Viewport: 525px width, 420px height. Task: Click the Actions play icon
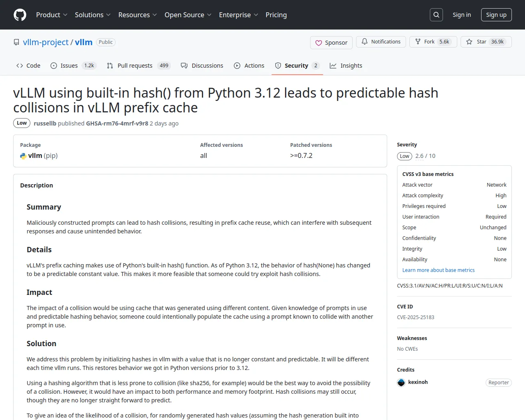tap(237, 66)
